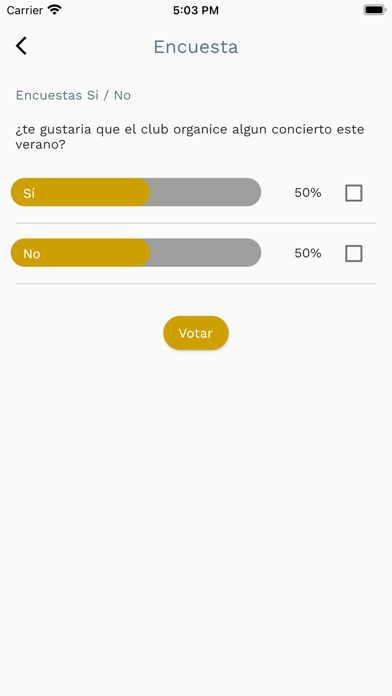This screenshot has height=696, width=392.
Task: Tap the Wi-Fi status icon
Action: pyautogui.click(x=55, y=10)
